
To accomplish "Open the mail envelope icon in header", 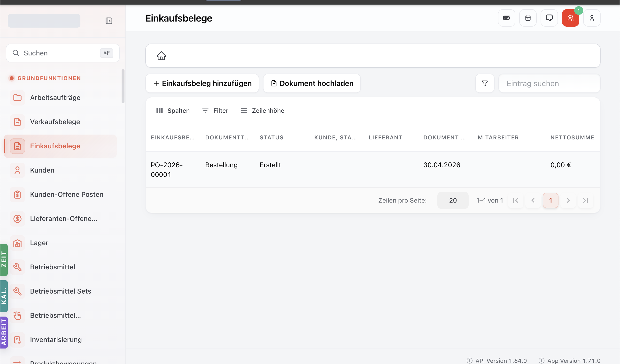I will (x=506, y=18).
